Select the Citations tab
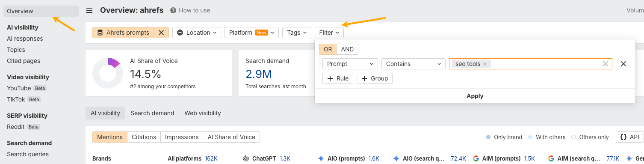Screen dimensions: 644x164 click(144, 137)
